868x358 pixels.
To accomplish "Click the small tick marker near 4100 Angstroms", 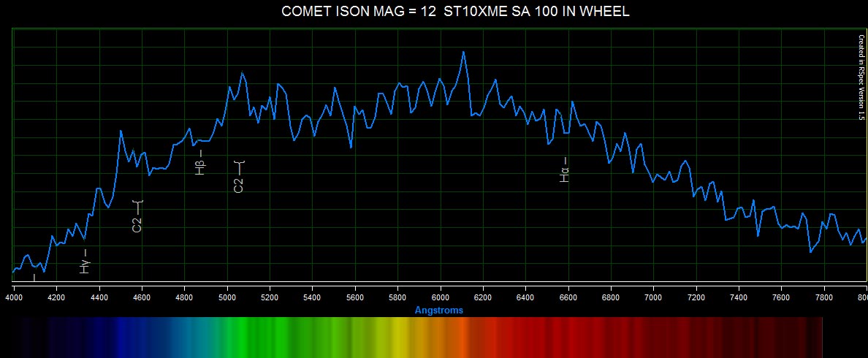I will tap(34, 277).
